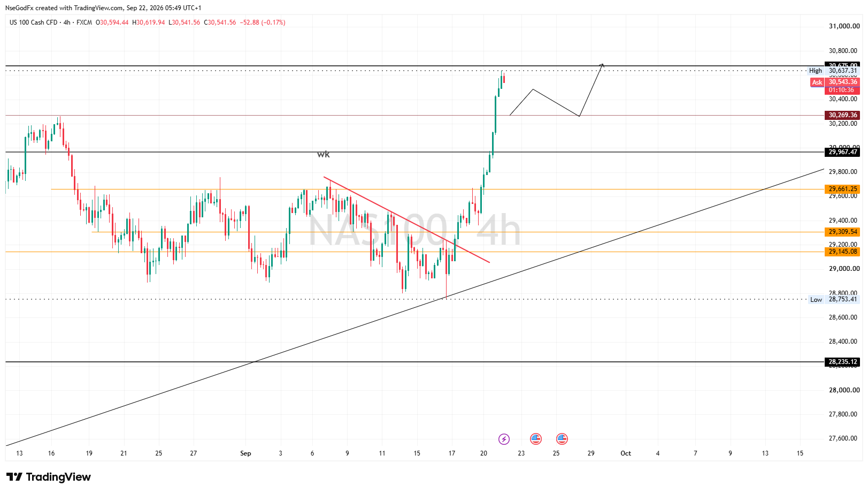Image resolution: width=868 pixels, height=493 pixels.
Task: Click the 30,269.36 dark red price label
Action: tap(842, 115)
